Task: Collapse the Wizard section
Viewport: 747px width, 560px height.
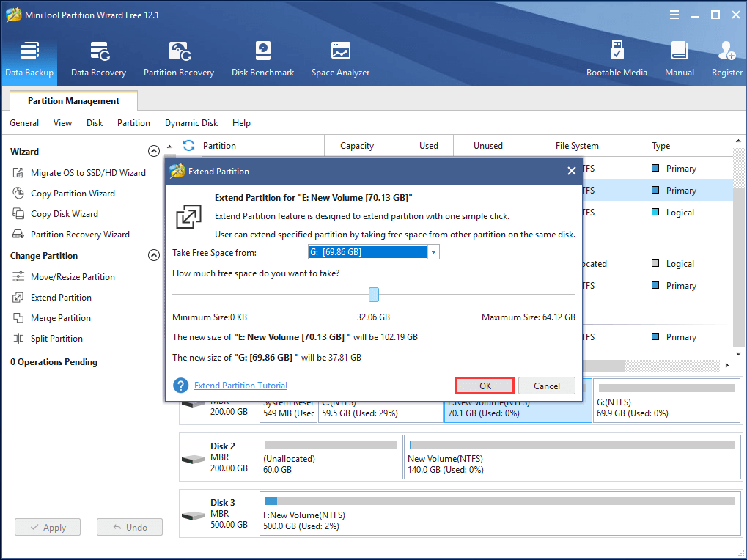Action: pyautogui.click(x=154, y=152)
